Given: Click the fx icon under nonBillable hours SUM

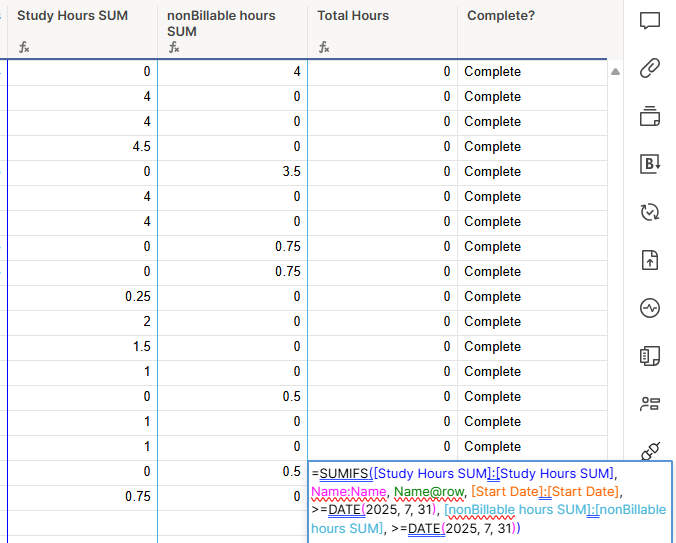Looking at the screenshot, I should pos(174,47).
